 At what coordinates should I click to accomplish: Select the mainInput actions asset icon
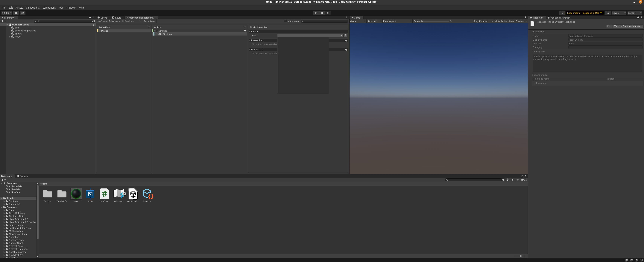tap(119, 194)
